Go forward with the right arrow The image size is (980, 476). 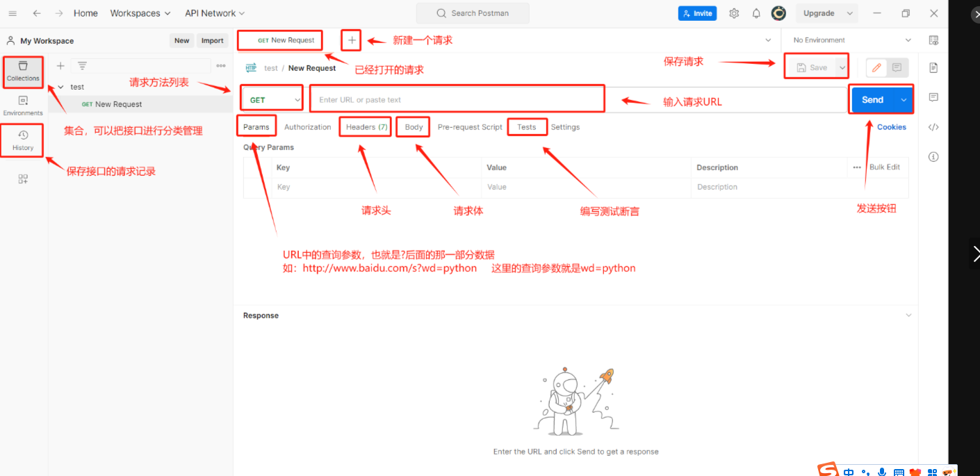(x=59, y=13)
